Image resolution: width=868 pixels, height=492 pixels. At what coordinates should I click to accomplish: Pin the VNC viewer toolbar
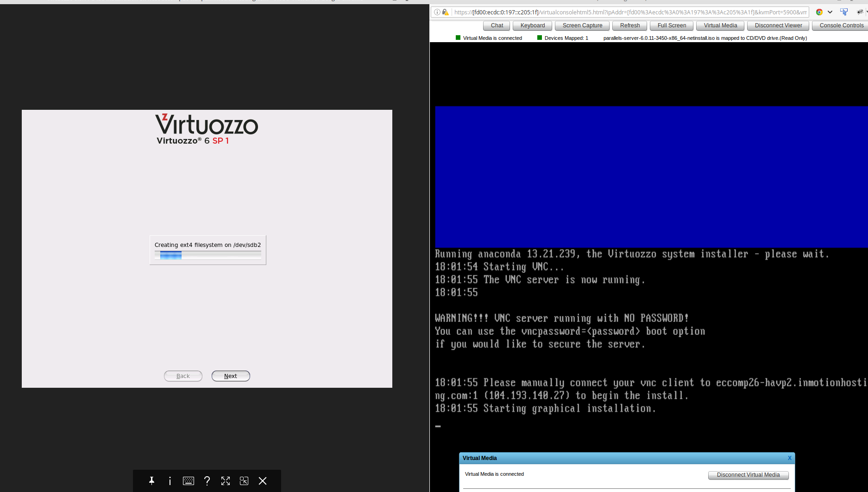151,481
